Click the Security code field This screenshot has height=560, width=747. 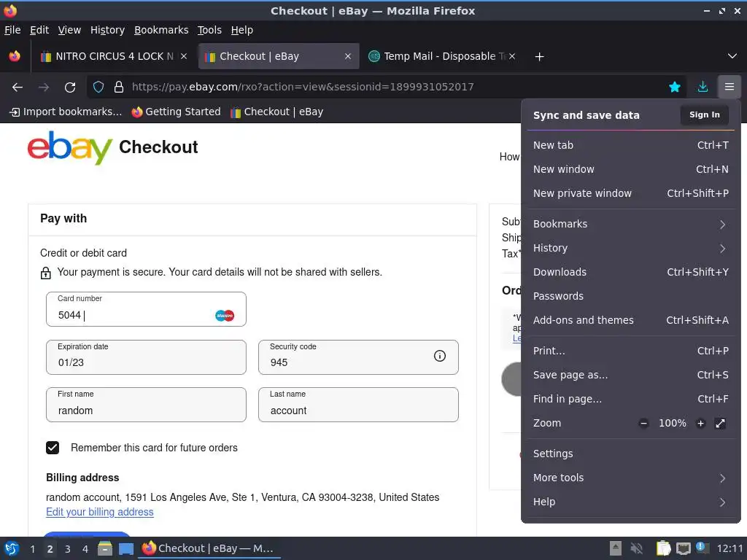click(358, 357)
